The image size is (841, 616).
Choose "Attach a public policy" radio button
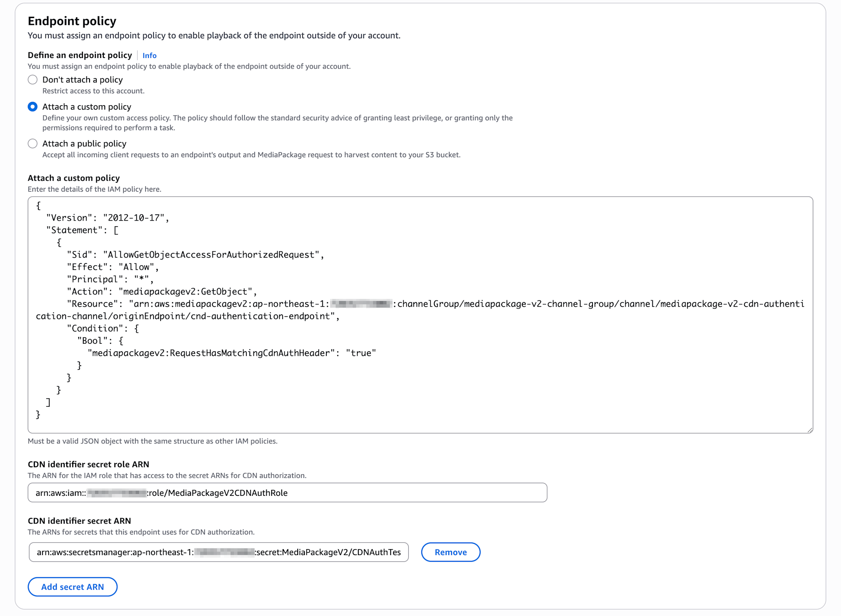pos(32,144)
